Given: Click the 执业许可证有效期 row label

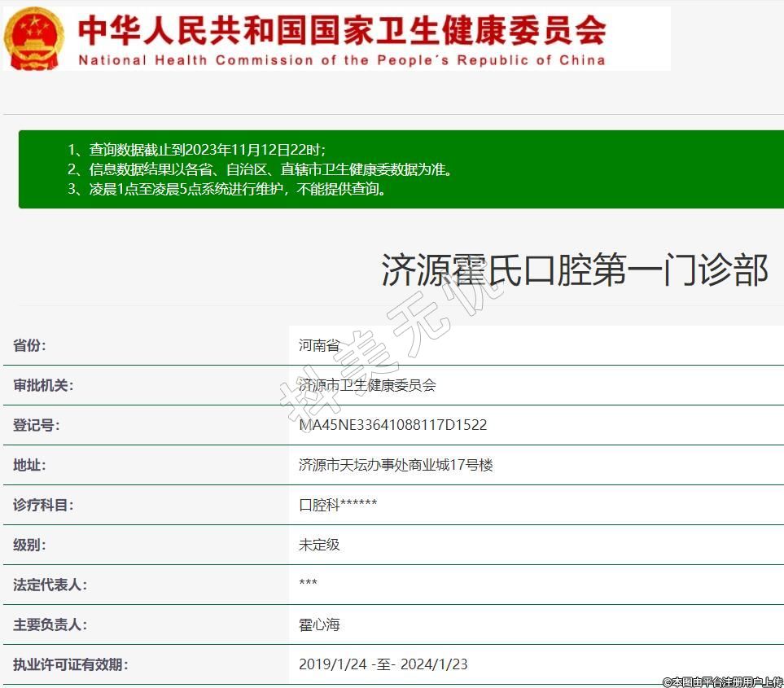Looking at the screenshot, I should click(70, 664).
